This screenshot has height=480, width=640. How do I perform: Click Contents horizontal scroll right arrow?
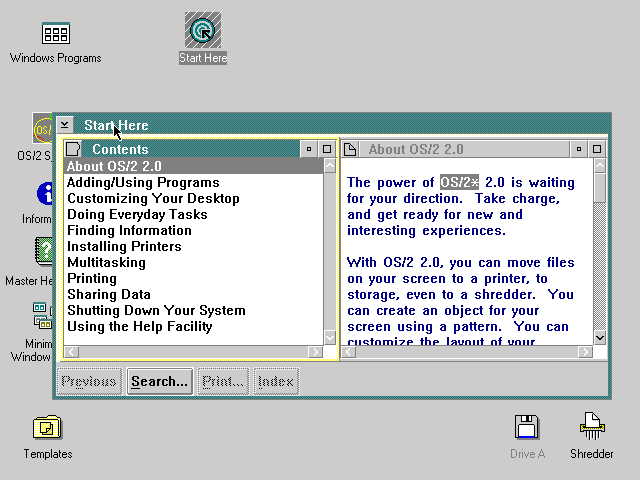[315, 352]
